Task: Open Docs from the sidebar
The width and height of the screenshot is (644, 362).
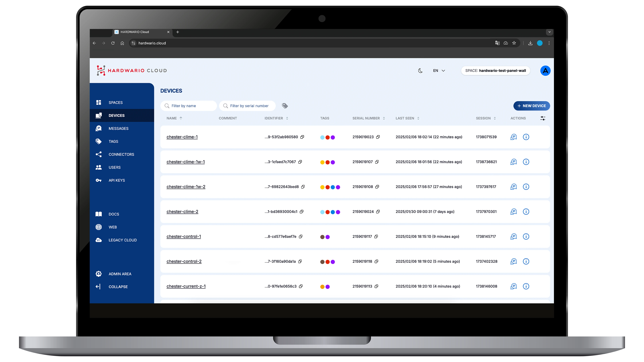Action: click(122, 214)
